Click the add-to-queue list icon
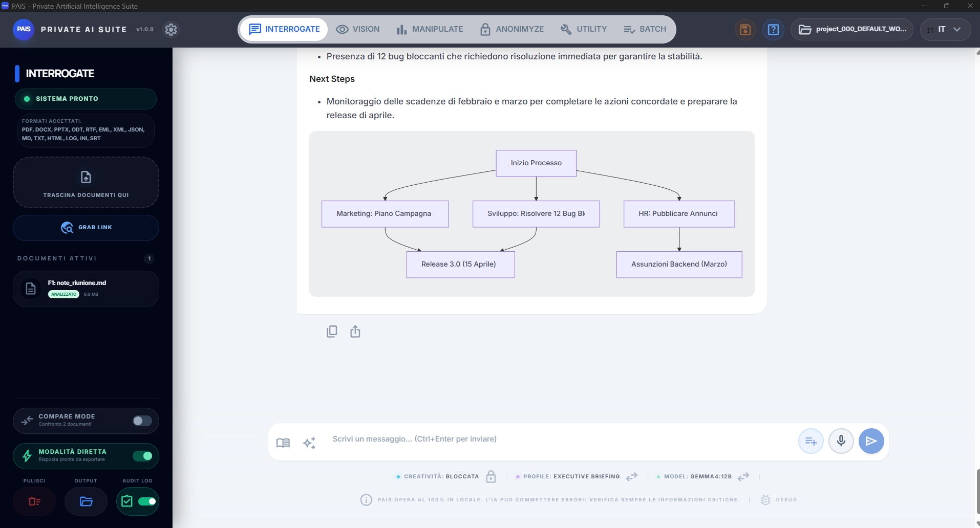This screenshot has width=980, height=528. (x=811, y=441)
